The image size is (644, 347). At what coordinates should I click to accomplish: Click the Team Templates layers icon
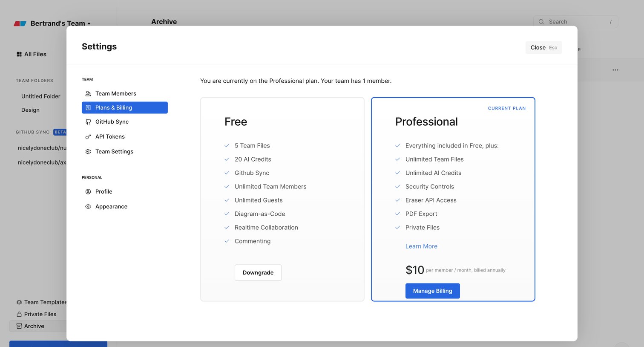point(19,302)
